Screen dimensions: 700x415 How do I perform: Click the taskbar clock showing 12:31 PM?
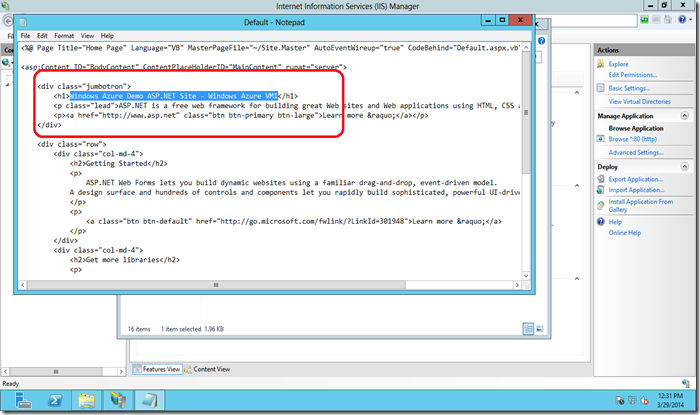(670, 400)
